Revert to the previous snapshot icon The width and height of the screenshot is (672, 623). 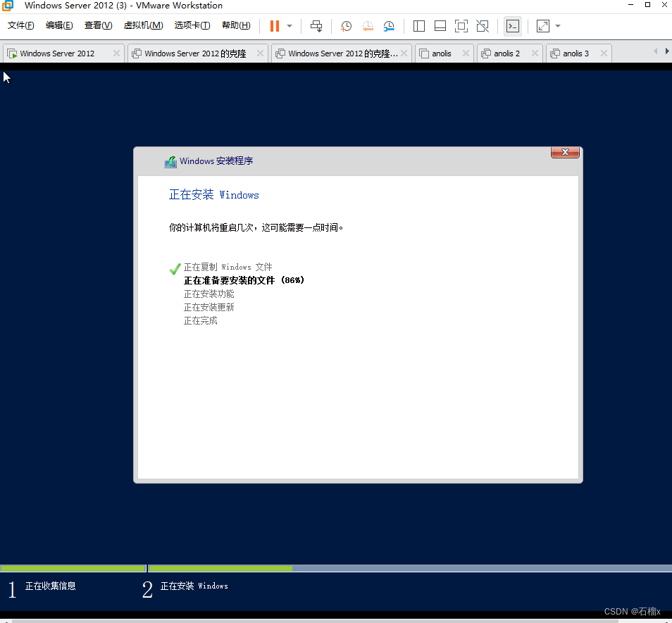coord(367,26)
